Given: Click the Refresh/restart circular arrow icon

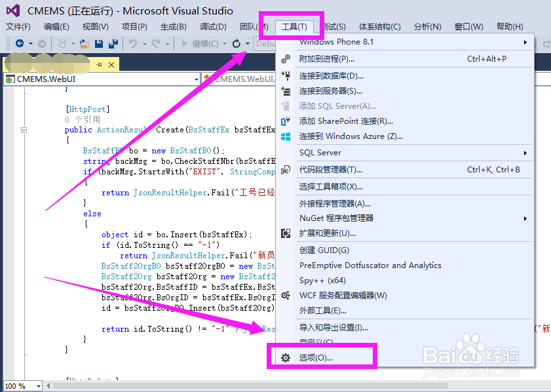Looking at the screenshot, I should pyautogui.click(x=237, y=44).
